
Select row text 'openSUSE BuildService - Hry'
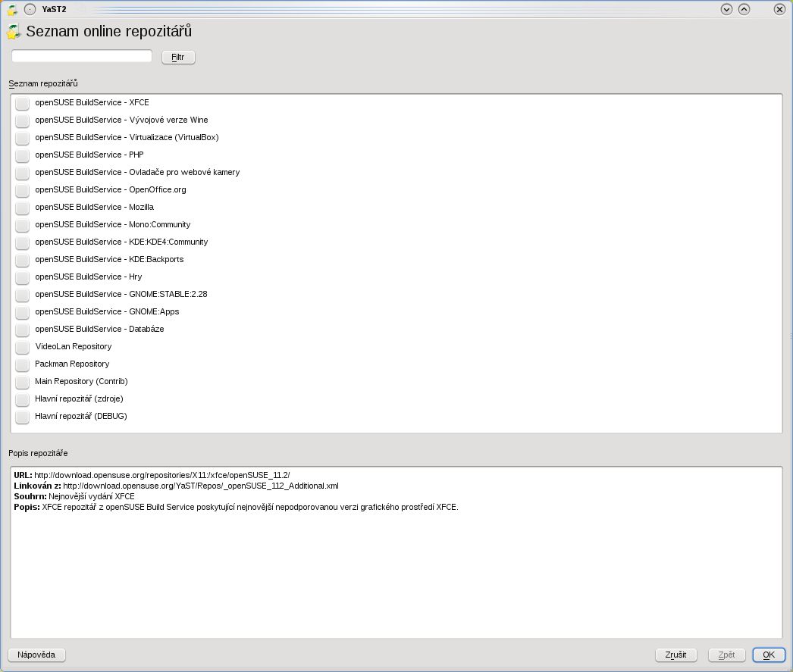click(89, 277)
